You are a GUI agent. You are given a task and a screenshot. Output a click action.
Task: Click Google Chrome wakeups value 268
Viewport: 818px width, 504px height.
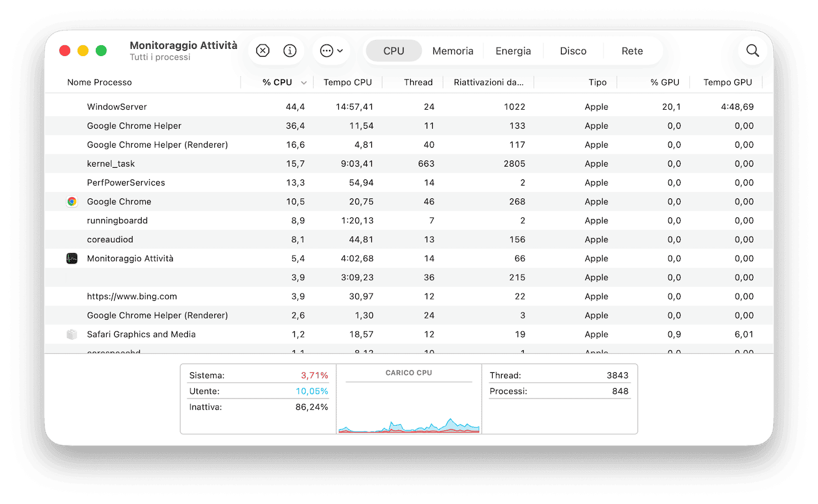517,201
